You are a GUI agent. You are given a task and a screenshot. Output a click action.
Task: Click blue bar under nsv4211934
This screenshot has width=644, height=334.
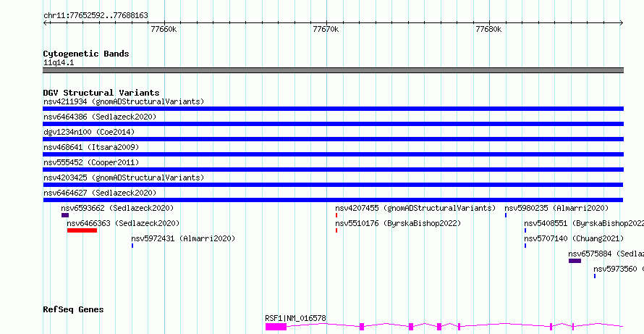pyautogui.click(x=333, y=109)
